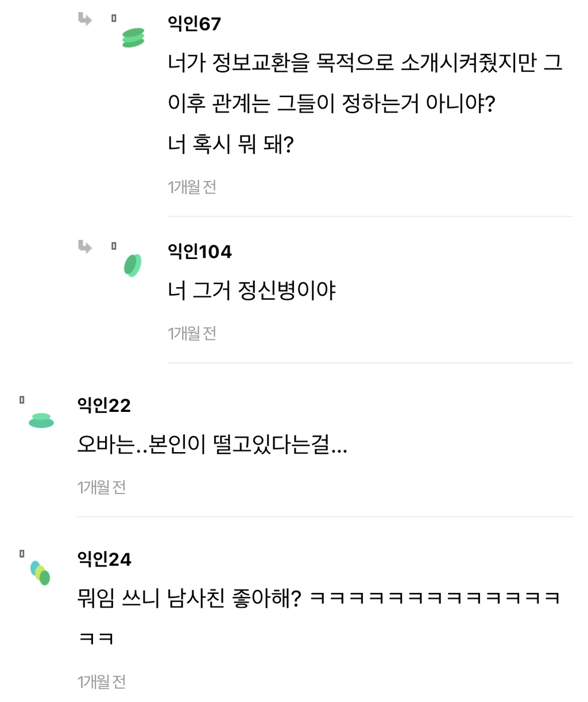Click the comment line '너 혹시 뭐 돼?'
588x702 pixels.
(230, 144)
